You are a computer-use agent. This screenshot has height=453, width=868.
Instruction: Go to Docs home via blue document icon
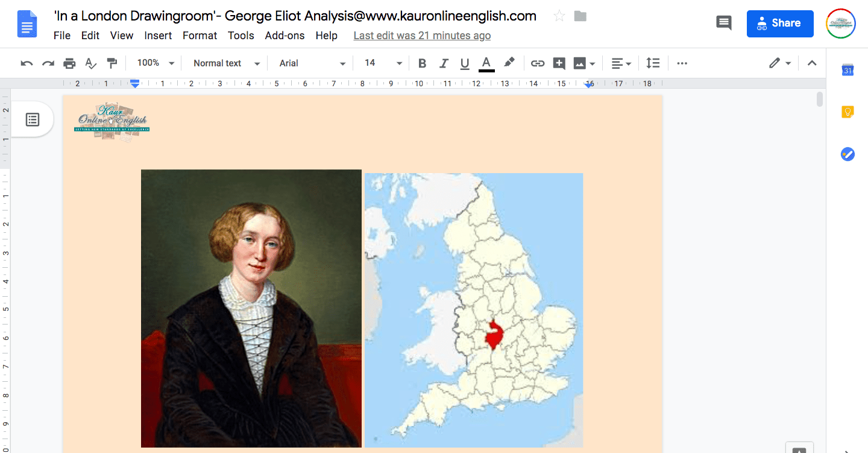click(x=27, y=24)
